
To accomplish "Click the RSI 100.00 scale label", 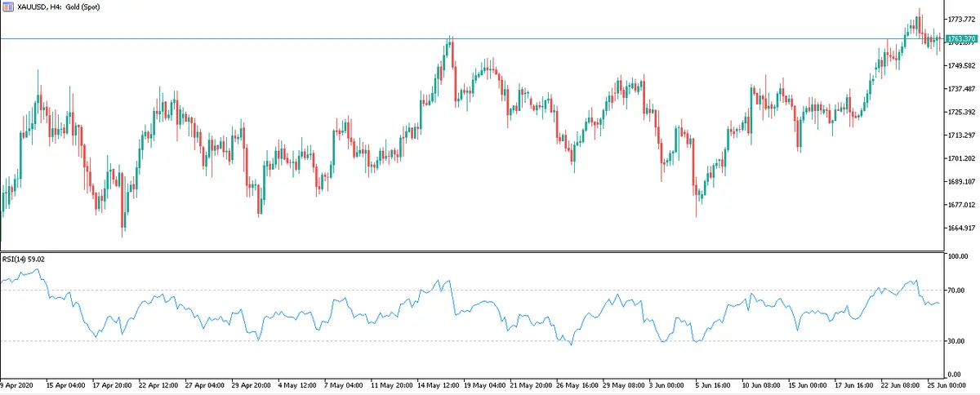I will [x=957, y=257].
